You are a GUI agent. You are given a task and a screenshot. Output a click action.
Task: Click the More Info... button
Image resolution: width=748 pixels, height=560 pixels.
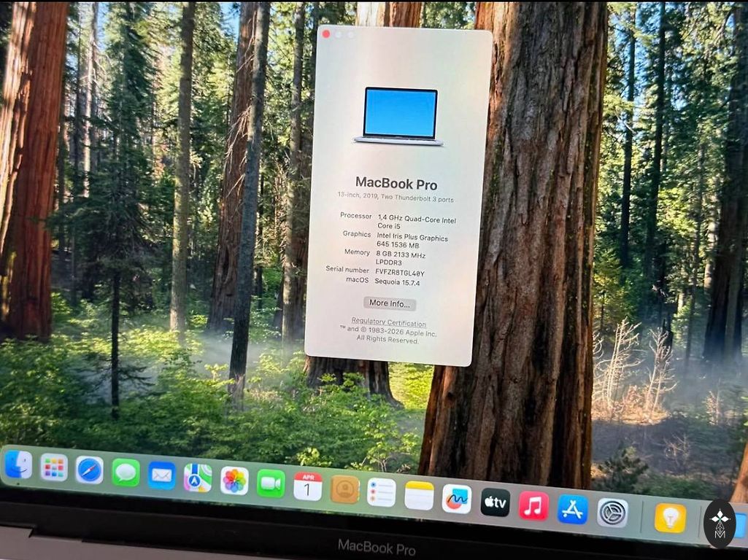pyautogui.click(x=390, y=303)
